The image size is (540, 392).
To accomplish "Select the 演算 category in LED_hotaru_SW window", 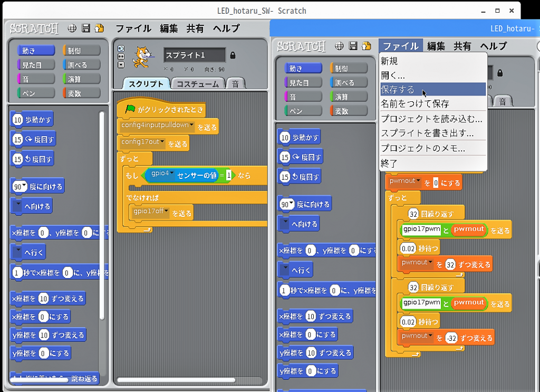I will click(x=82, y=79).
